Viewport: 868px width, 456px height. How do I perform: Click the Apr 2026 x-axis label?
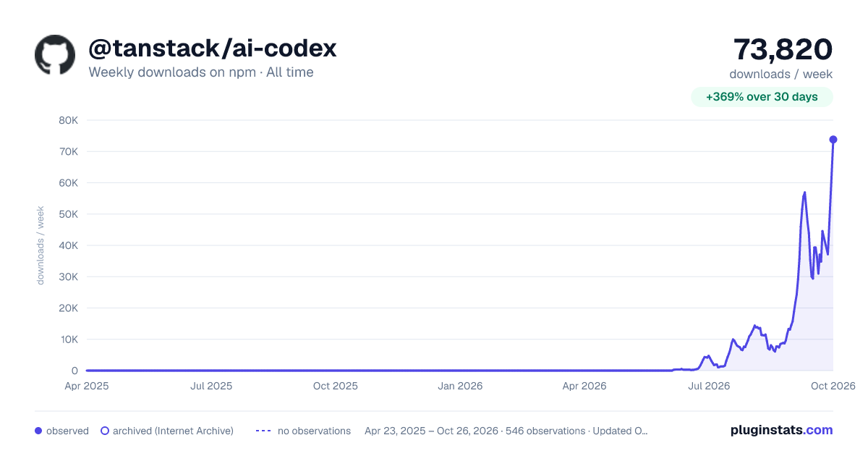click(583, 386)
